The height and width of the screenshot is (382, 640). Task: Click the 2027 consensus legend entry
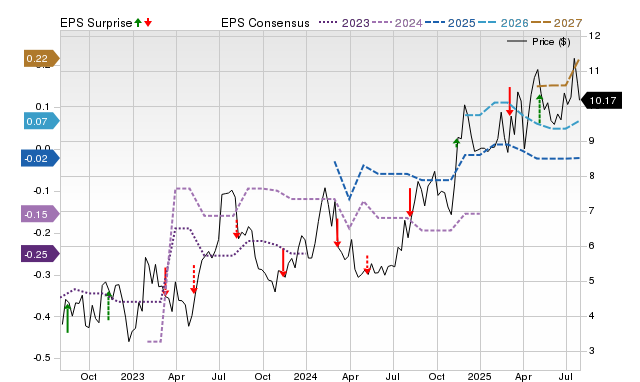556,23
